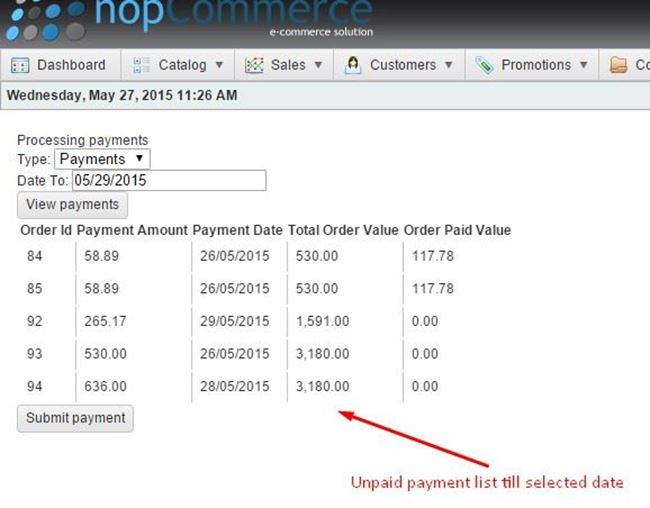Select order id 93 cell
The width and height of the screenshot is (650, 508).
(x=35, y=354)
